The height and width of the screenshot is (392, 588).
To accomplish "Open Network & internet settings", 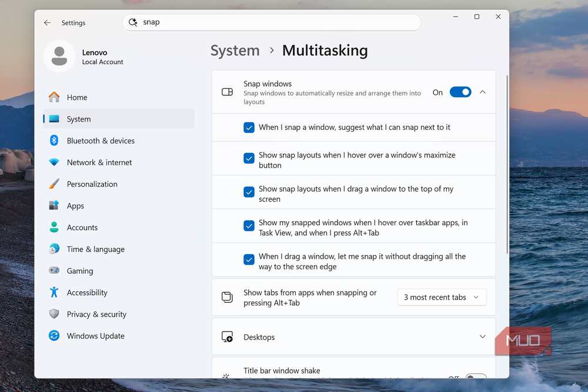I will (x=119, y=162).
